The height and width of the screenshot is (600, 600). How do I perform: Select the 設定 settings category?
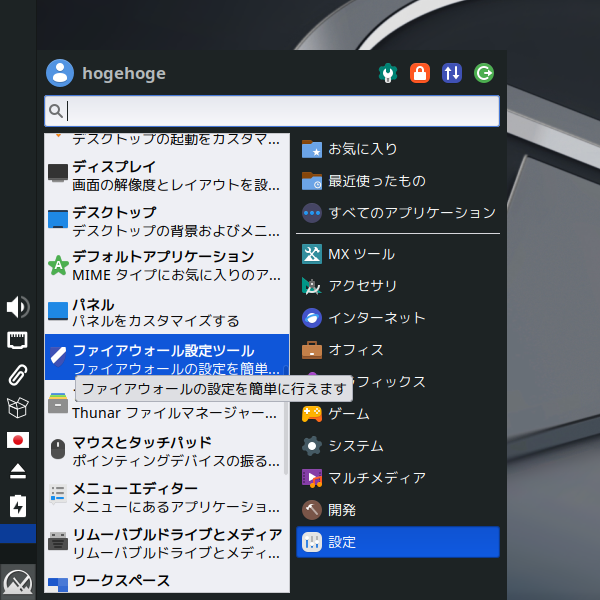pyautogui.click(x=398, y=542)
